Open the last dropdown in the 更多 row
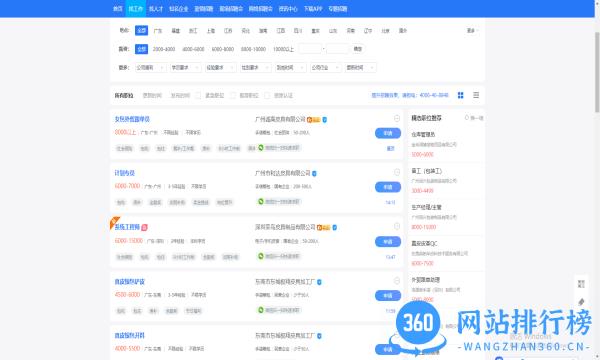 coord(360,67)
